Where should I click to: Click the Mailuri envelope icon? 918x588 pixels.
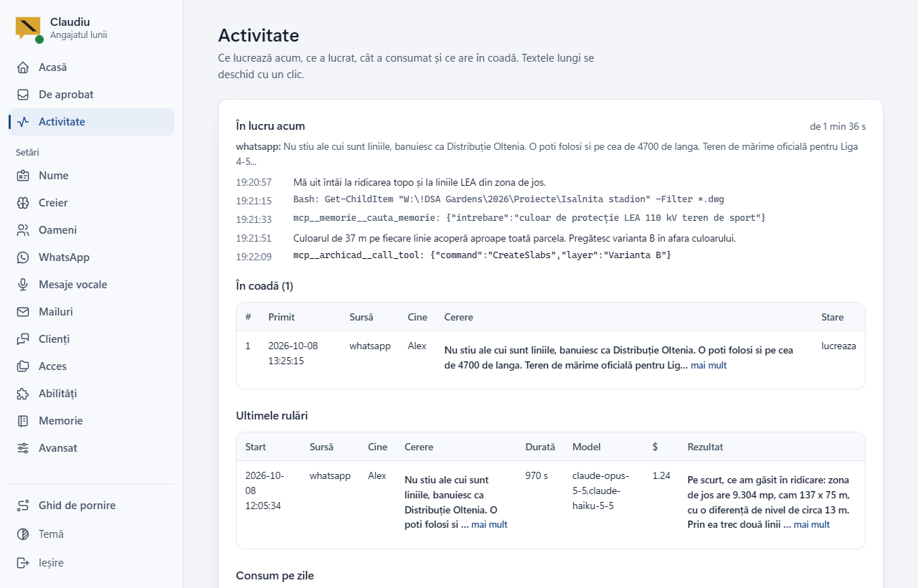(x=24, y=312)
